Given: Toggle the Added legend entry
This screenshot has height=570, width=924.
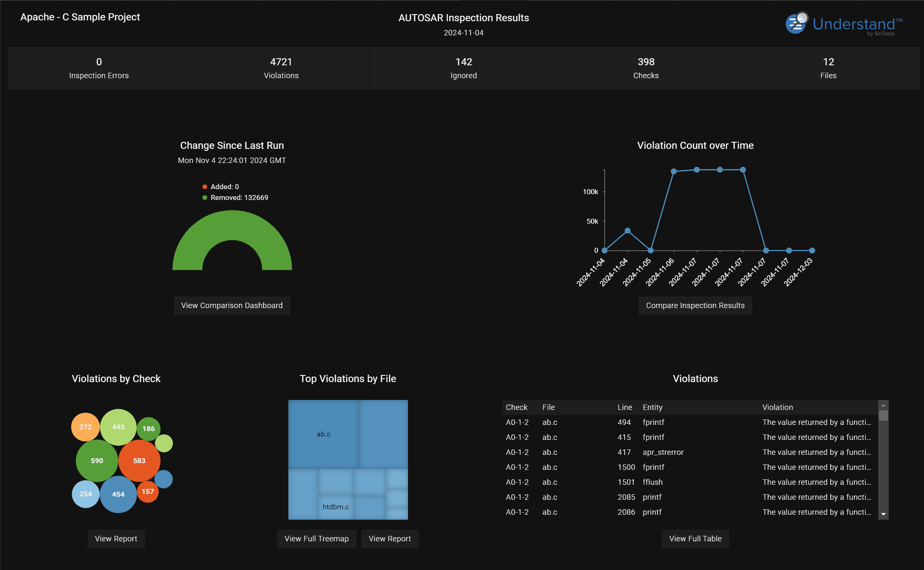Looking at the screenshot, I should click(x=221, y=187).
